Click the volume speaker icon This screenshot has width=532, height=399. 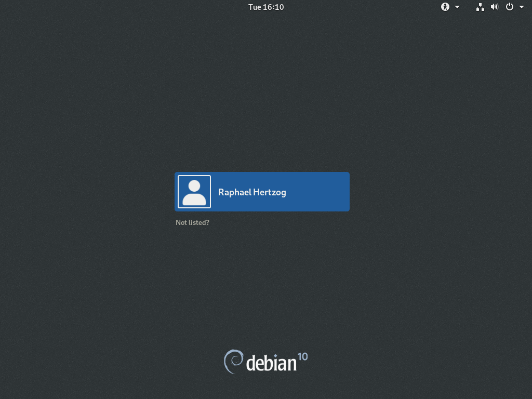pos(494,7)
